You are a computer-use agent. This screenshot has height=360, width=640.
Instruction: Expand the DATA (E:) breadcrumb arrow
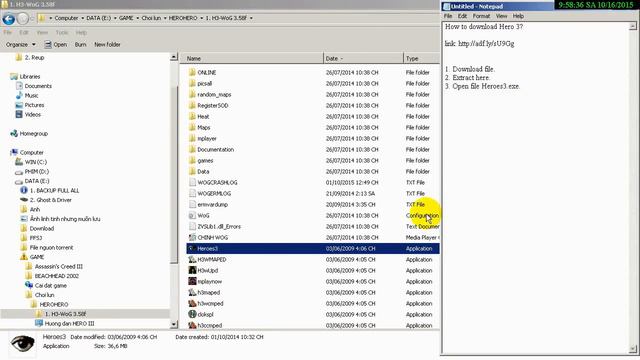coord(115,18)
